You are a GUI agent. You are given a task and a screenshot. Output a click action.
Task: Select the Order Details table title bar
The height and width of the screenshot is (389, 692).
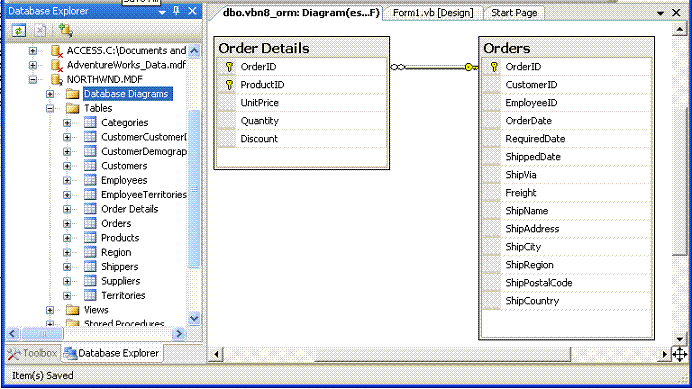[x=301, y=48]
